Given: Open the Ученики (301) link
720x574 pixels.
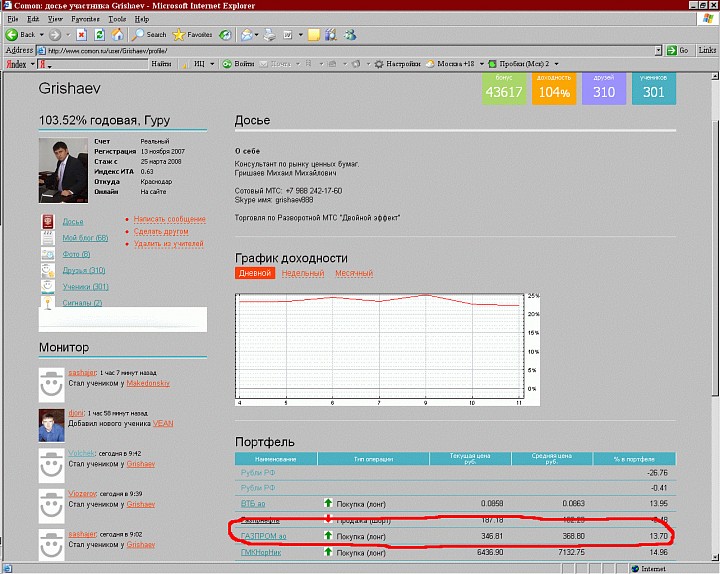Looking at the screenshot, I should click(x=85, y=287).
